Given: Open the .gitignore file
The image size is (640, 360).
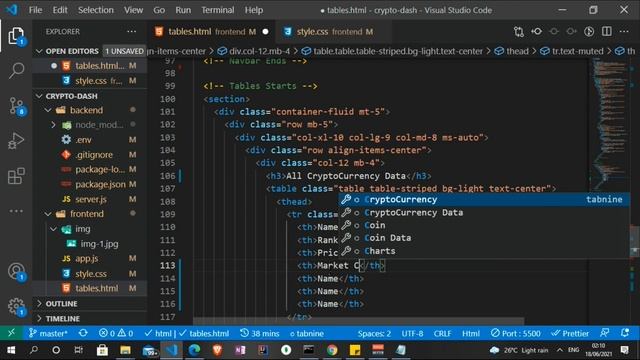Looking at the screenshot, I should coord(94,155).
